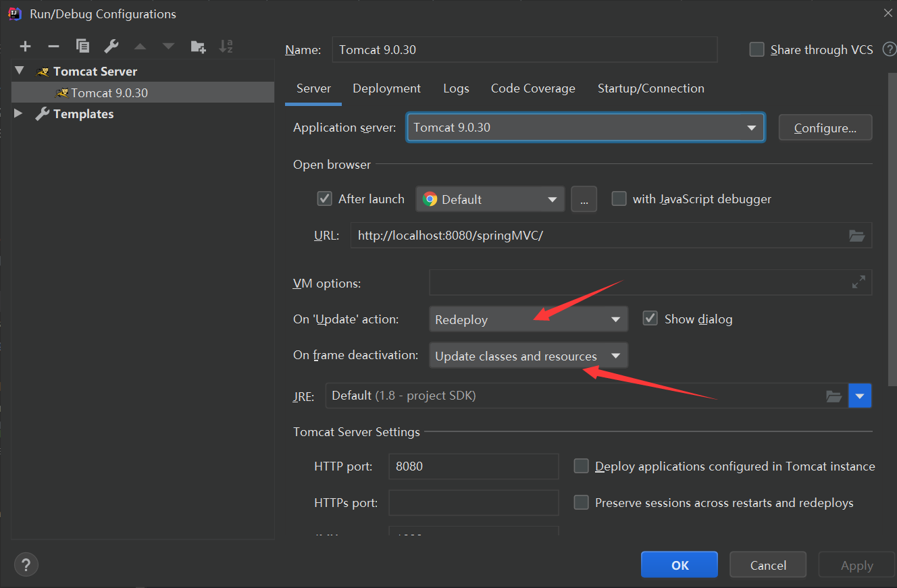Viewport: 897px width, 588px height.
Task: Click the help icon beside Share through VCS
Action: coord(890,49)
